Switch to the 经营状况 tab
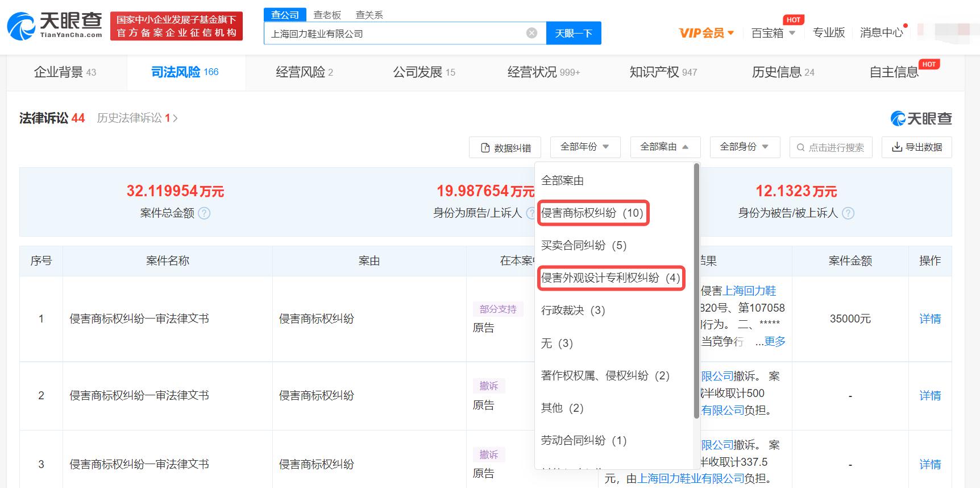The image size is (980, 488). point(543,72)
